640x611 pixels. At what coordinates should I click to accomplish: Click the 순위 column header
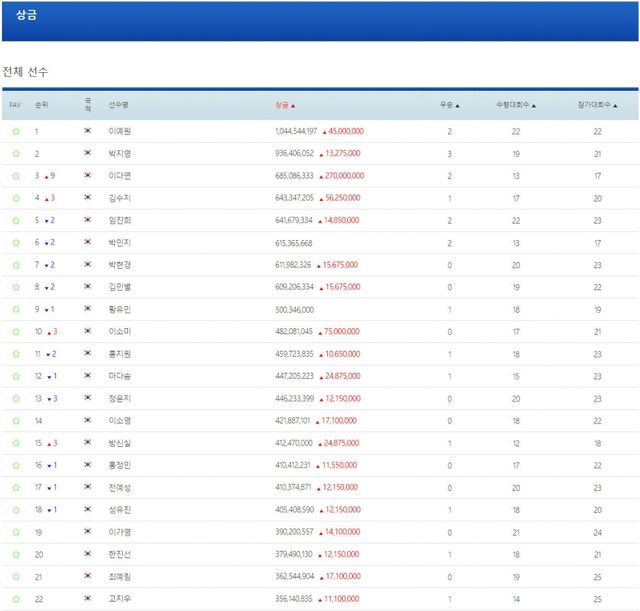pos(41,105)
